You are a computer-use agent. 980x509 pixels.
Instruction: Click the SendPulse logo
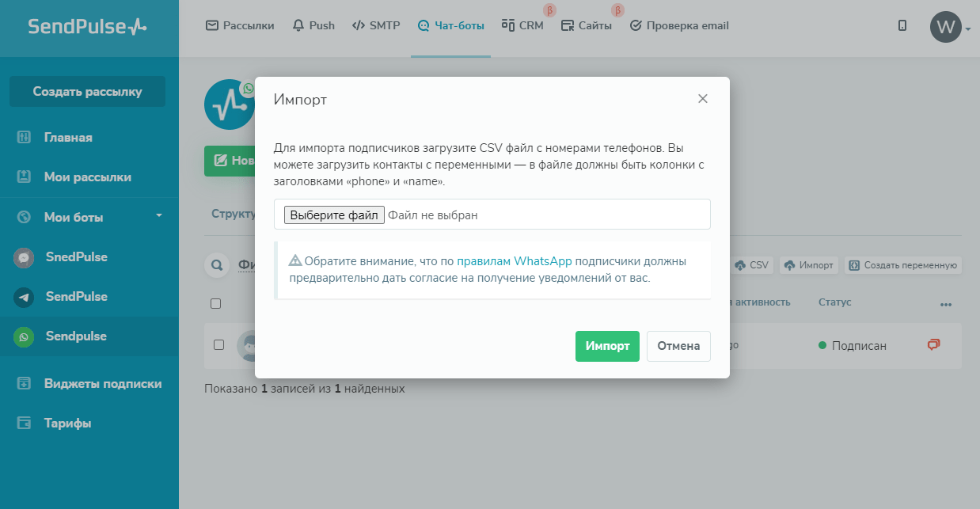[87, 27]
